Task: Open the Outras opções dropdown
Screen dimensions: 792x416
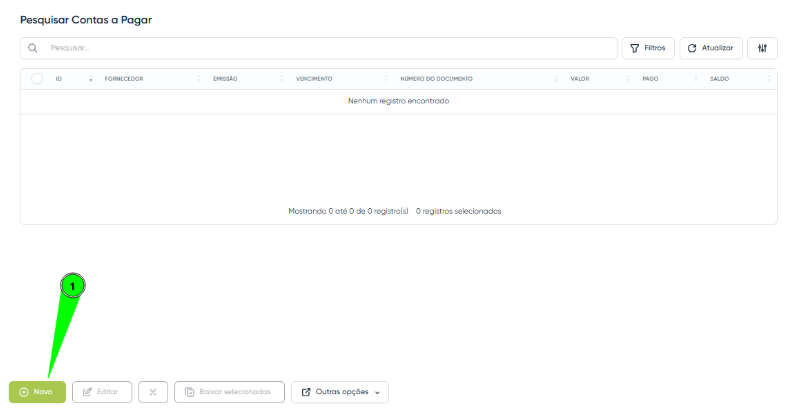Action: (340, 392)
